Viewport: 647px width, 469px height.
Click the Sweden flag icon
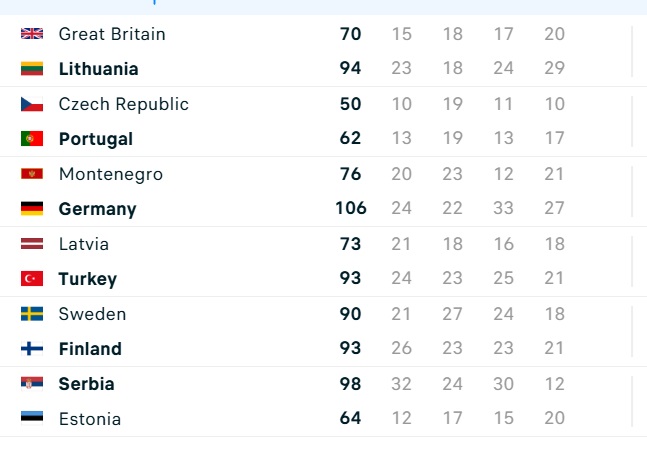click(32, 314)
